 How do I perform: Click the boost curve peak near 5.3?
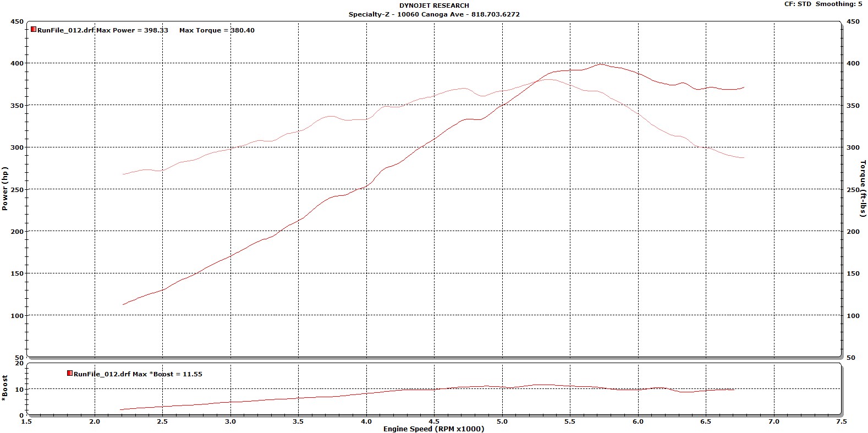click(545, 385)
